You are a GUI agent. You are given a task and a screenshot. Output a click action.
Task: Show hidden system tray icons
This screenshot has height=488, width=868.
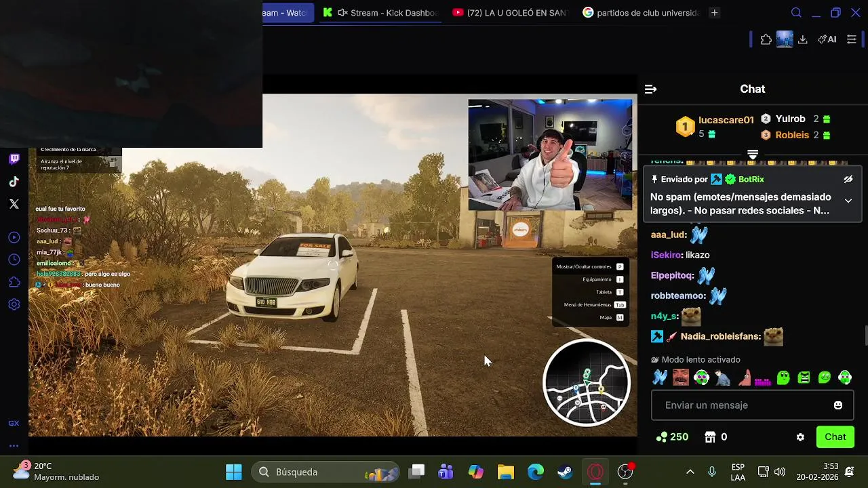[x=690, y=472]
